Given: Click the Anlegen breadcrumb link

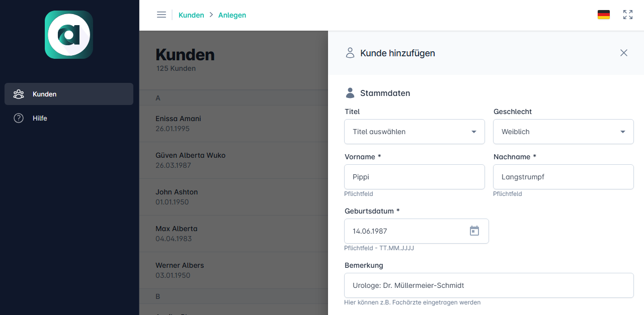Looking at the screenshot, I should point(232,15).
